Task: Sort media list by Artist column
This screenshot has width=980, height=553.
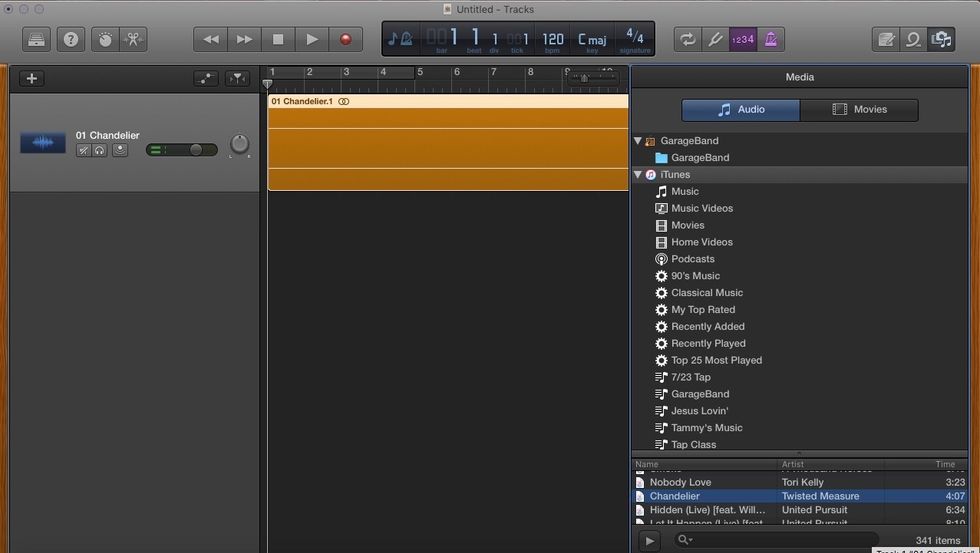Action: (831, 464)
